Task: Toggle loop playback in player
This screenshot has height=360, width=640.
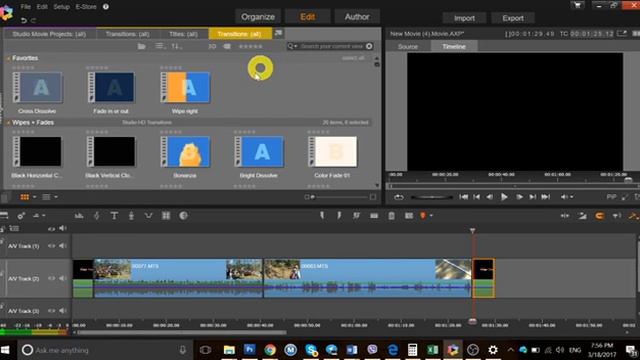Action: tap(398, 197)
